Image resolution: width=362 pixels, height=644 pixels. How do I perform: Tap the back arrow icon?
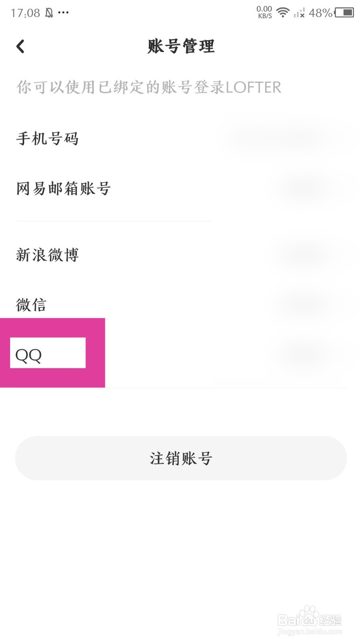click(21, 46)
